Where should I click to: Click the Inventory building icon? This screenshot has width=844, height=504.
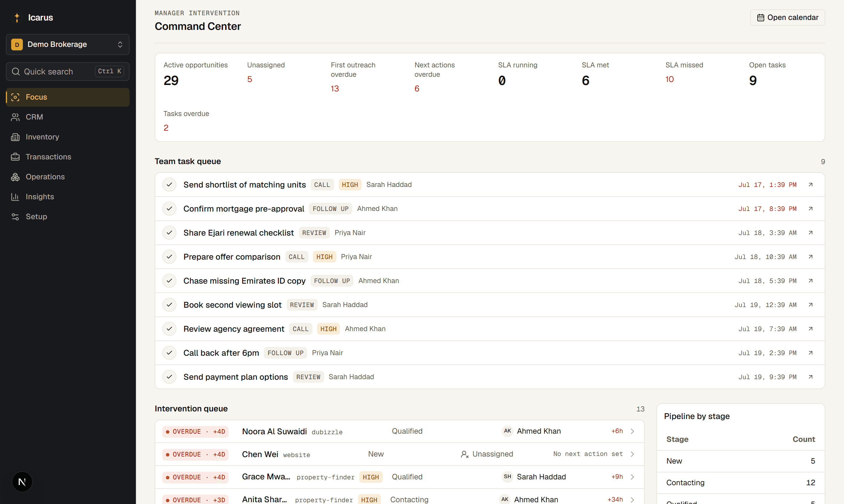[15, 137]
